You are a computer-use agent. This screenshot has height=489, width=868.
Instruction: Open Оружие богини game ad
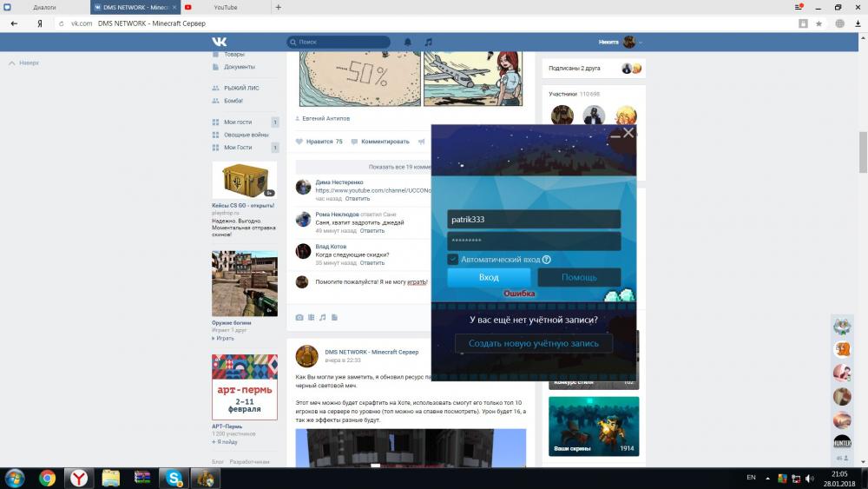[x=244, y=283]
